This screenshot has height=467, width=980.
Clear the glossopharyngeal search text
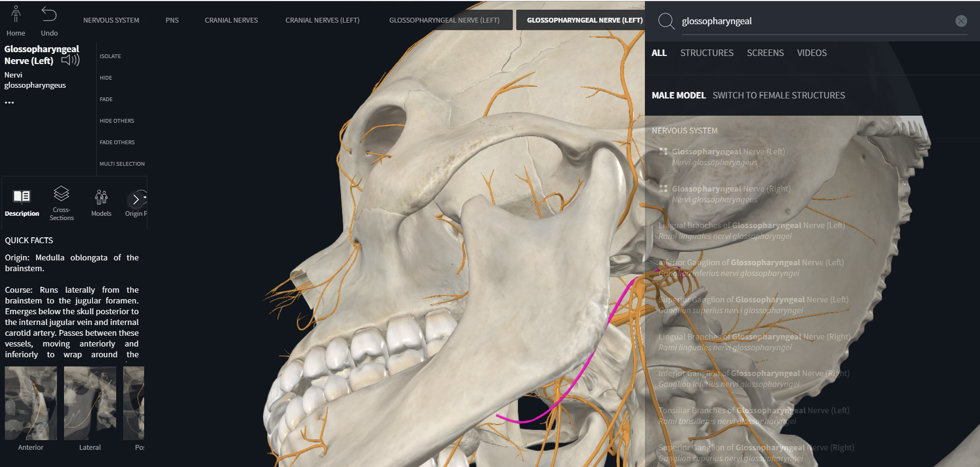(961, 21)
